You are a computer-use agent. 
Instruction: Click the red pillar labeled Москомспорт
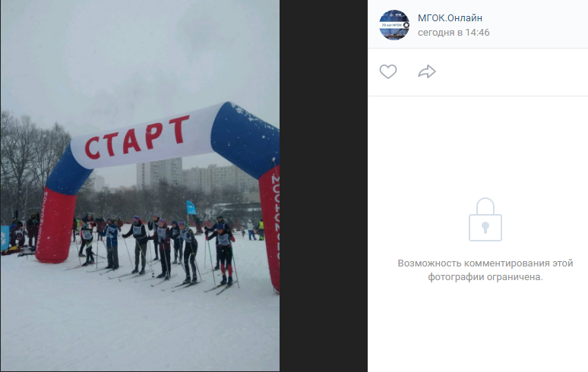click(55, 225)
